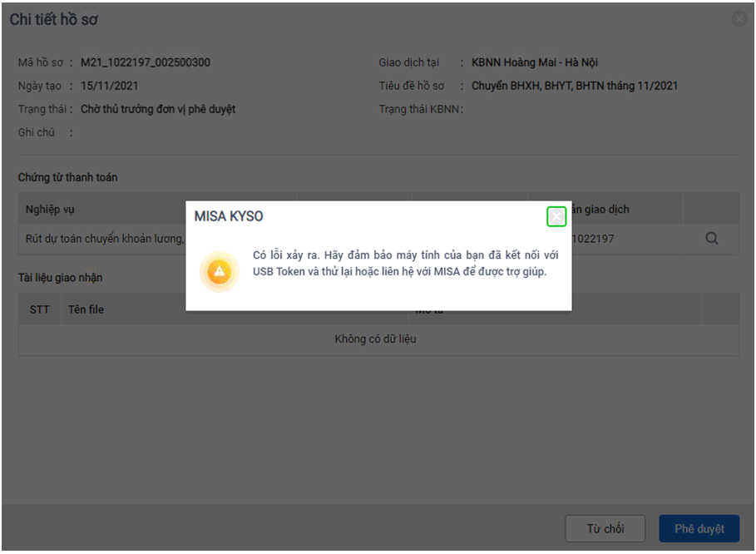The image size is (756, 554).
Task: Click the MISA KYSO dialog title
Action: coord(229,216)
